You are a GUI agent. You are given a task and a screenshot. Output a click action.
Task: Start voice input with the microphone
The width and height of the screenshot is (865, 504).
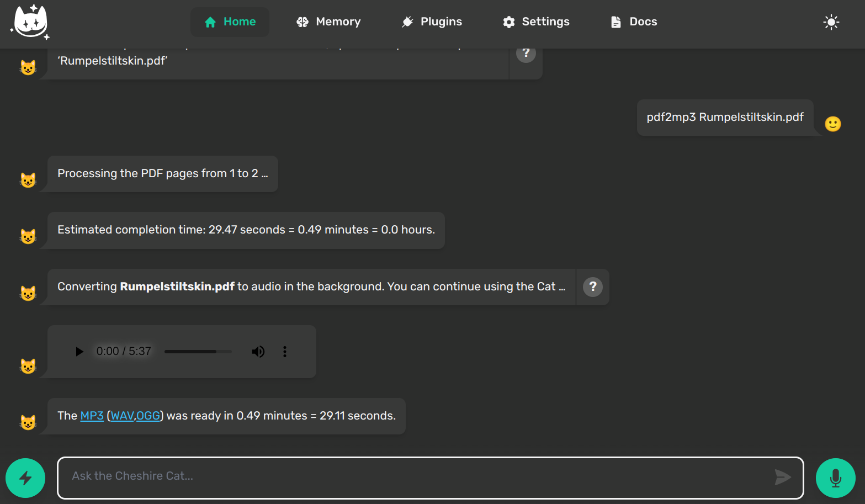coord(836,478)
